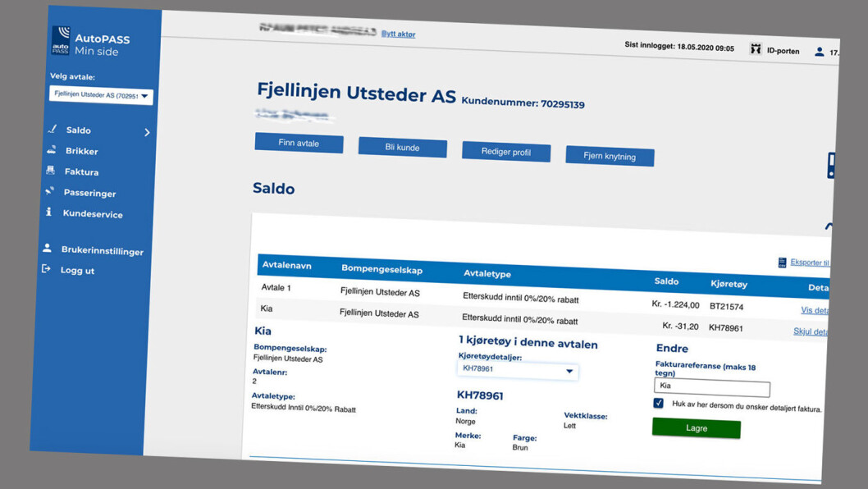
Task: Click Vis detaljer link for Avtale 1
Action: pos(815,310)
